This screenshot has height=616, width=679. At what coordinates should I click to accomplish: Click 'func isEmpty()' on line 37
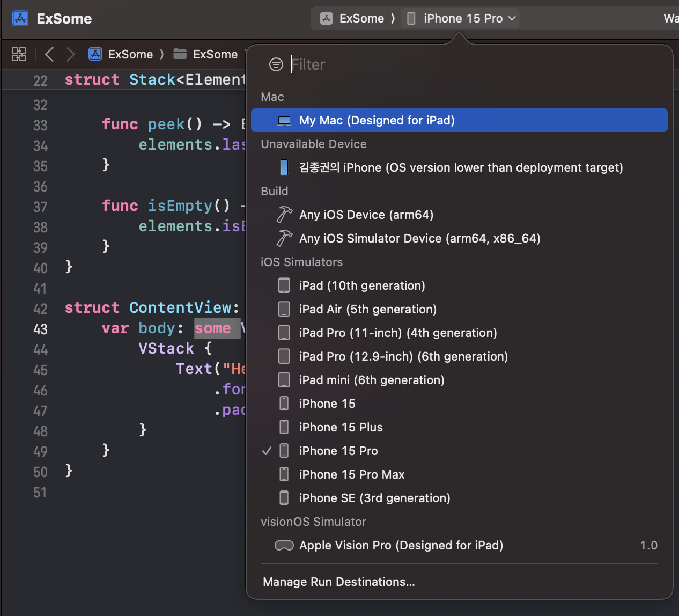pos(166,206)
